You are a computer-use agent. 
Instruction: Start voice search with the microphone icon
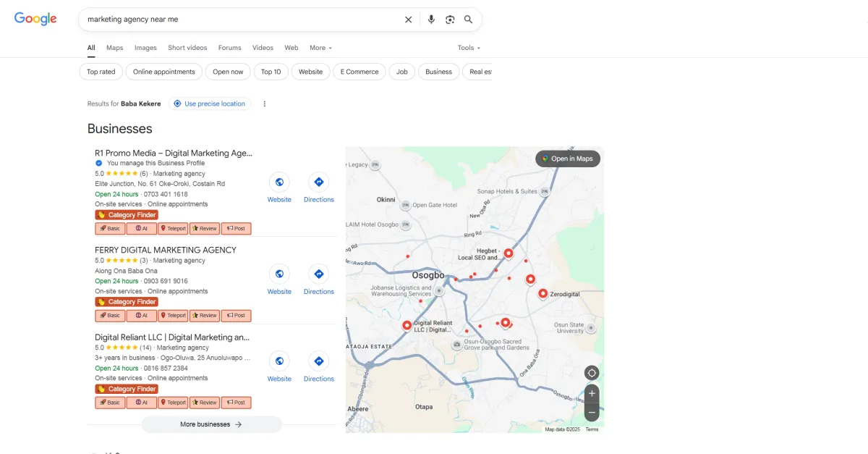point(431,20)
